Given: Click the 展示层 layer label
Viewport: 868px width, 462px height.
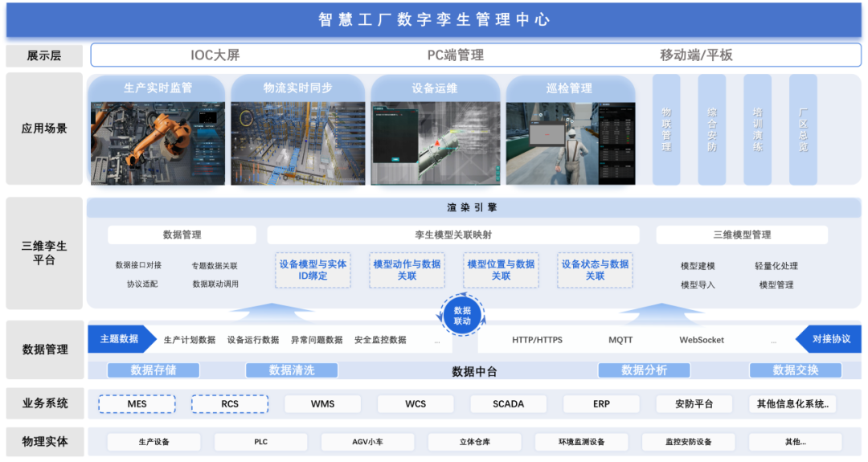Looking at the screenshot, I should coord(44,56).
